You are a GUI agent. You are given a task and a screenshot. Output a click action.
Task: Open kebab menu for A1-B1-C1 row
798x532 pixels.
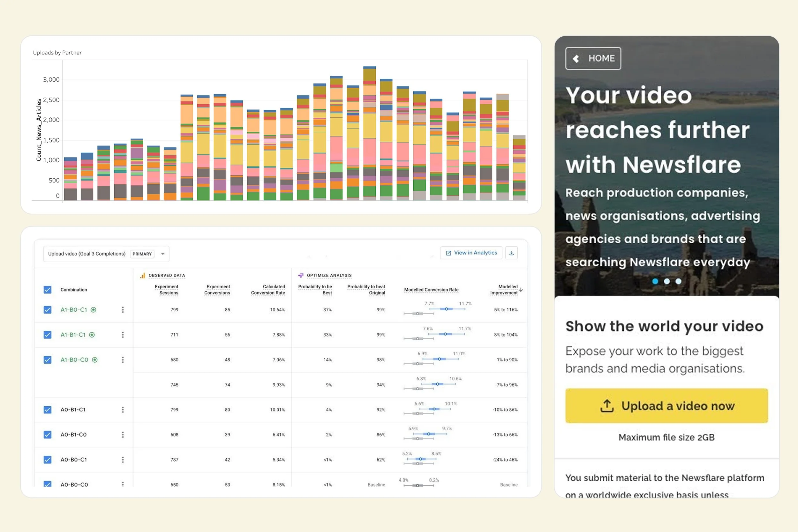(x=123, y=335)
